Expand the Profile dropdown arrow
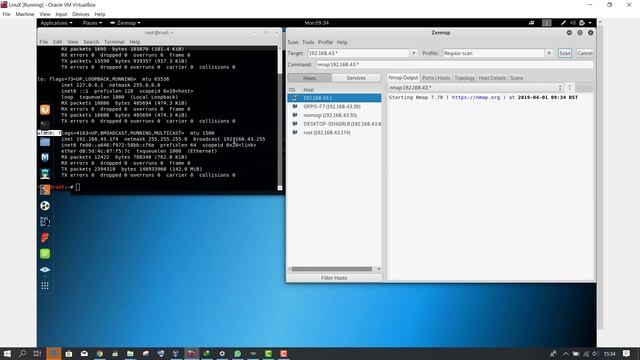Viewport: 640px width, 360px height. 549,53
